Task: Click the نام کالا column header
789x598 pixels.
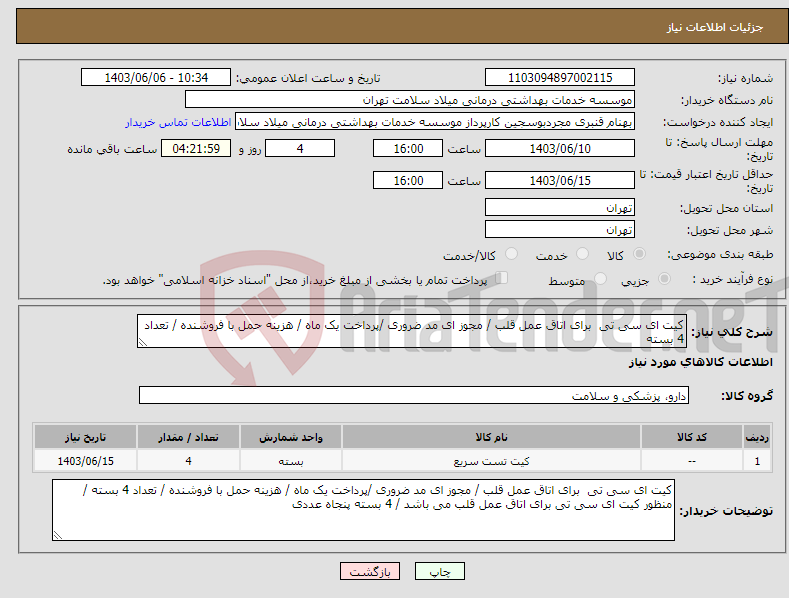Action: point(491,437)
